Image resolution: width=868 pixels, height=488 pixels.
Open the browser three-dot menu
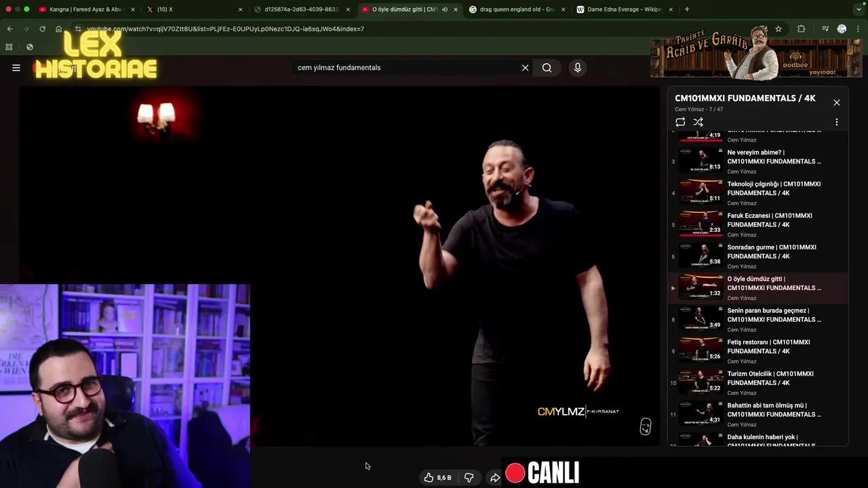coord(858,29)
